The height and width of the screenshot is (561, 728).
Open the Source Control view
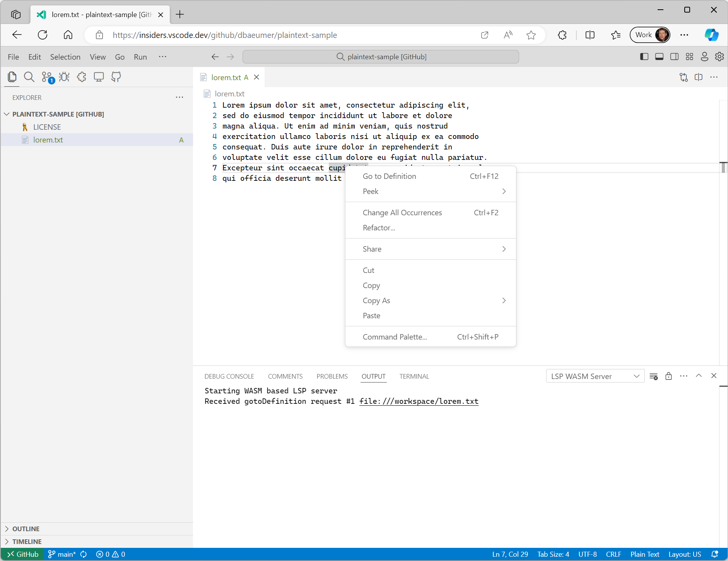click(46, 77)
